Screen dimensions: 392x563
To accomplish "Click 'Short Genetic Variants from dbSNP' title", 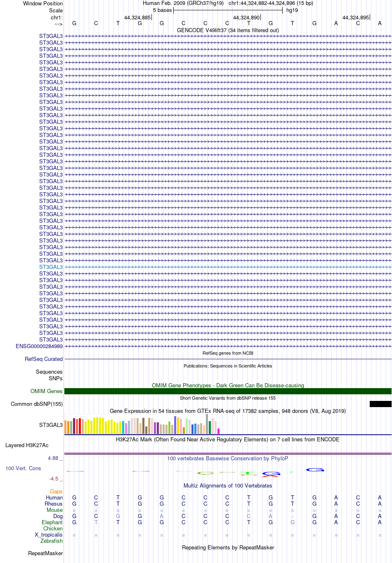I will click(228, 398).
